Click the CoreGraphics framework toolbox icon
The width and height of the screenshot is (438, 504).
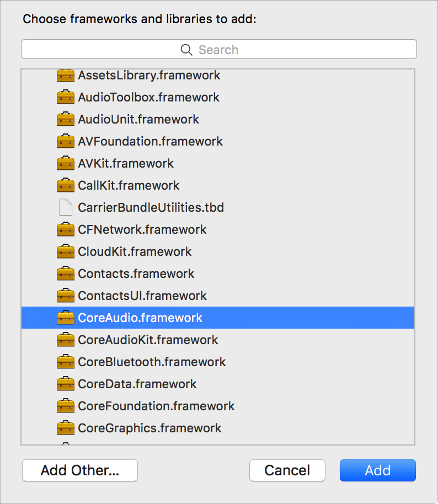point(65,428)
